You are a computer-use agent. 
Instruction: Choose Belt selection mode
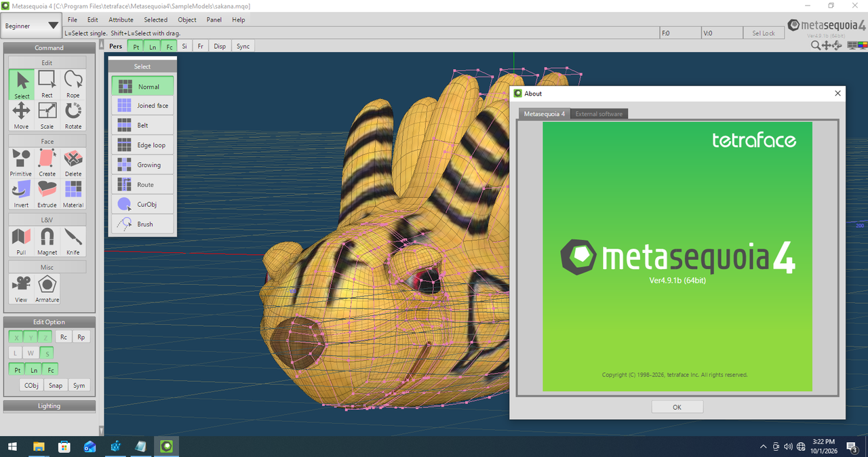[x=142, y=125]
